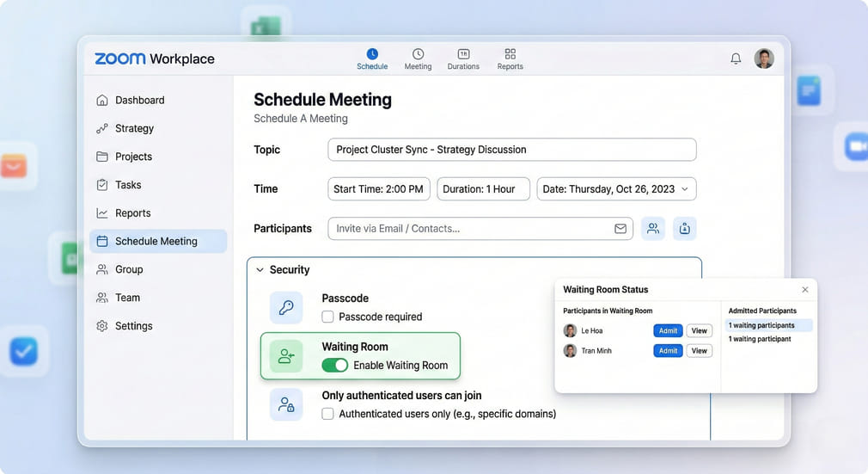
Task: Click the authenticated users lock icon
Action: (286, 404)
